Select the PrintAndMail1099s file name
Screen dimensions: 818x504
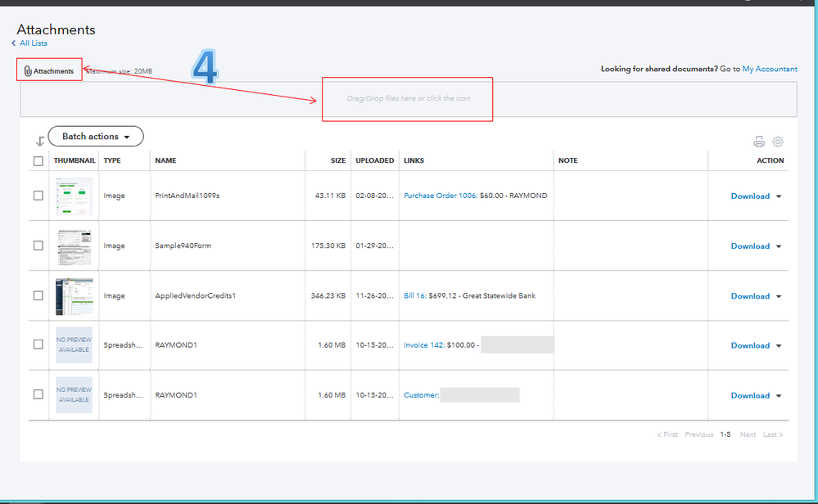(x=188, y=196)
